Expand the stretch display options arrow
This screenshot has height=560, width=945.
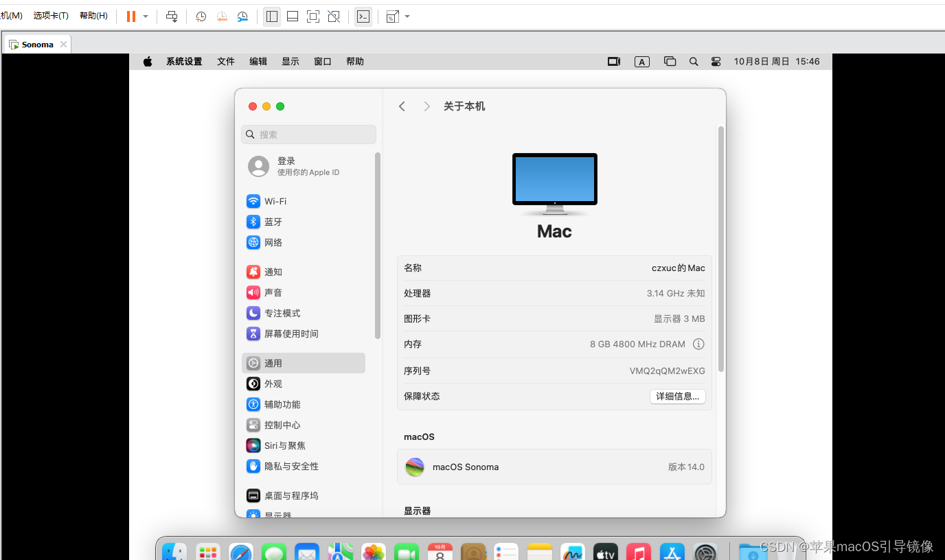click(x=407, y=16)
